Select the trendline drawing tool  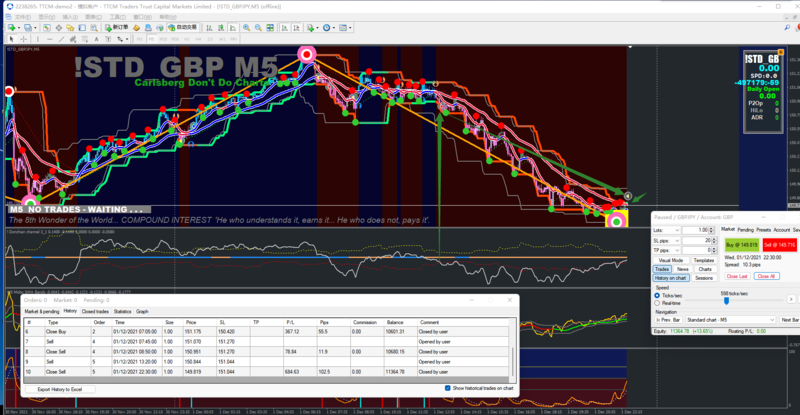61,38
